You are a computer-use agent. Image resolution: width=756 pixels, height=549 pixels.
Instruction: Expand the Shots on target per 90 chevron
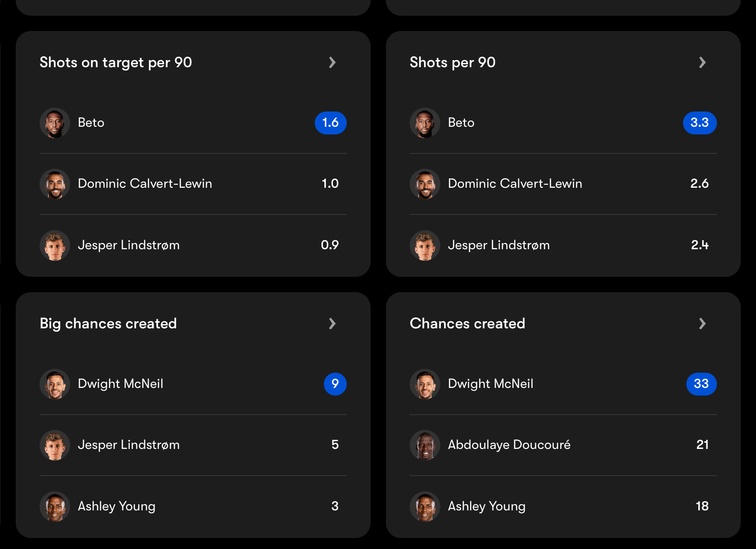click(x=332, y=62)
